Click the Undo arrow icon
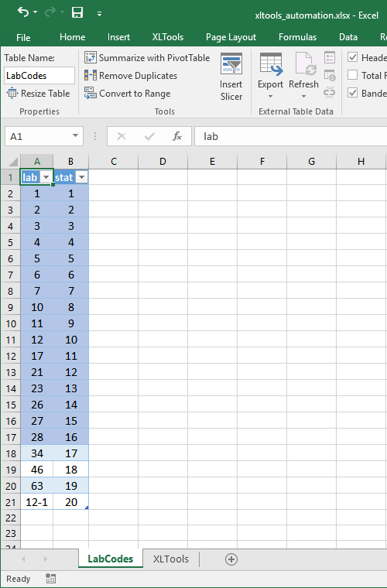Viewport: 387px width, 588px height. pos(23,12)
